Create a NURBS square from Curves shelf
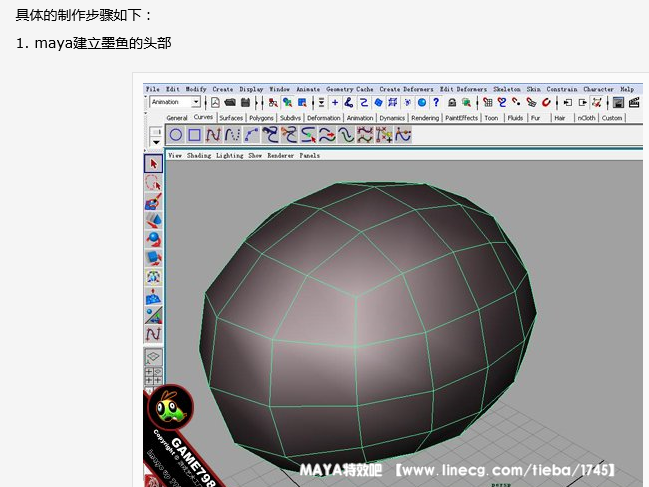649x487 pixels. tap(194, 135)
